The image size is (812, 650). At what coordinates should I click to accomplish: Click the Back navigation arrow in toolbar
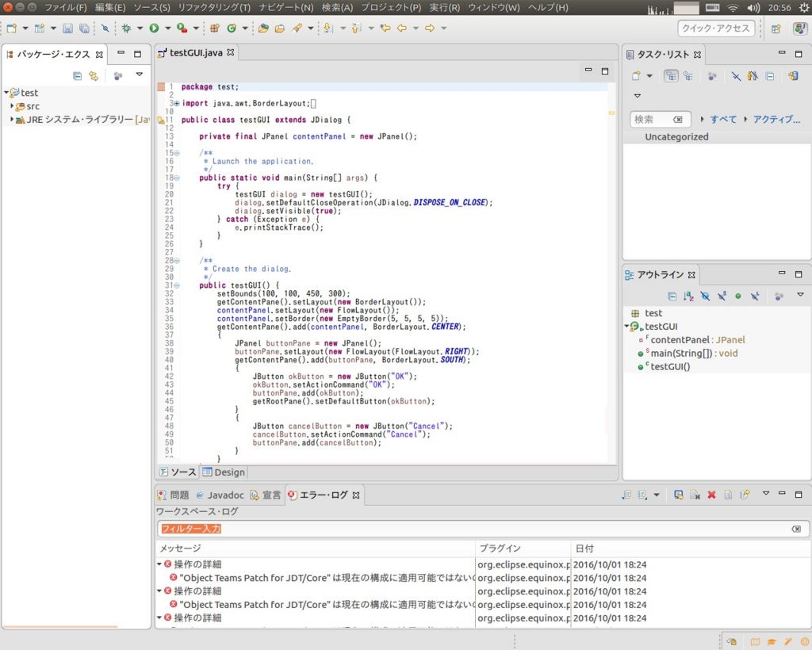pyautogui.click(x=402, y=29)
